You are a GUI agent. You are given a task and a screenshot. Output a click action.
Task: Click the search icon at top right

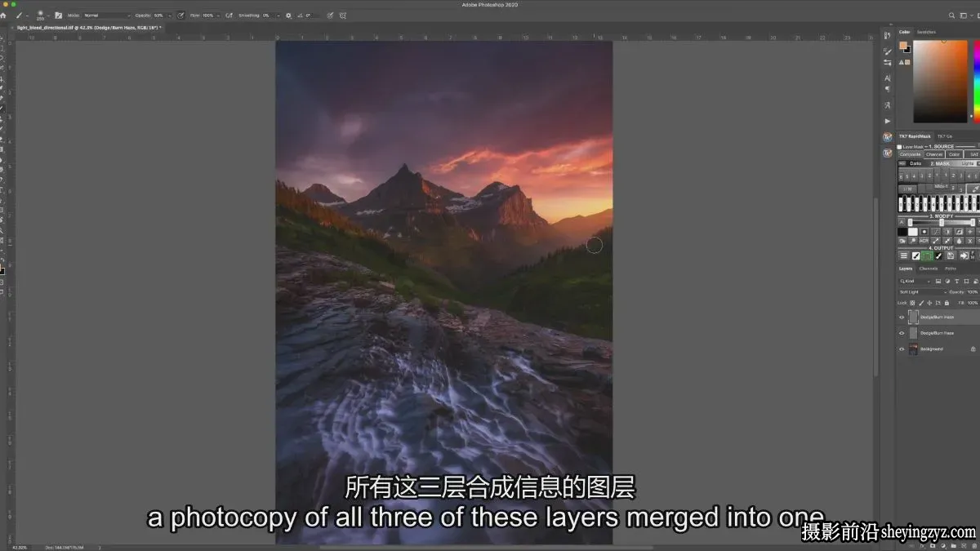[x=952, y=16]
